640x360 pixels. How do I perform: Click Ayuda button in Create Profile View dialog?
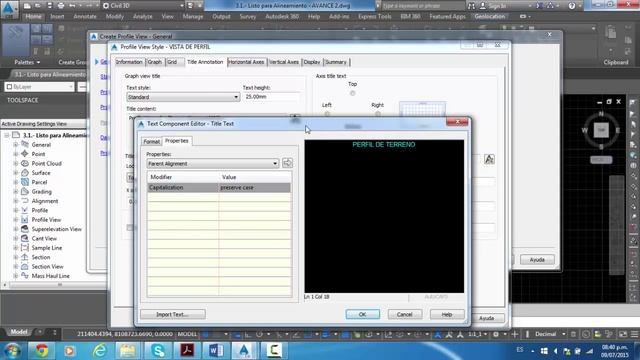[537, 260]
